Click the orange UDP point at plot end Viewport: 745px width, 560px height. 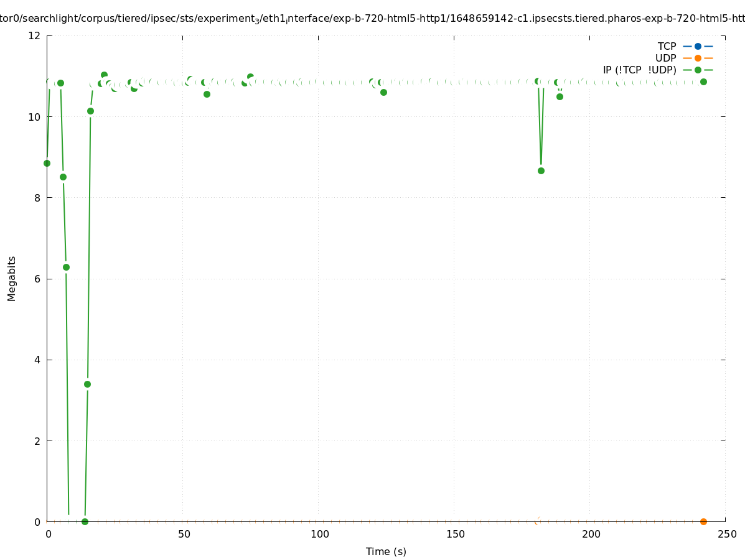(x=703, y=521)
